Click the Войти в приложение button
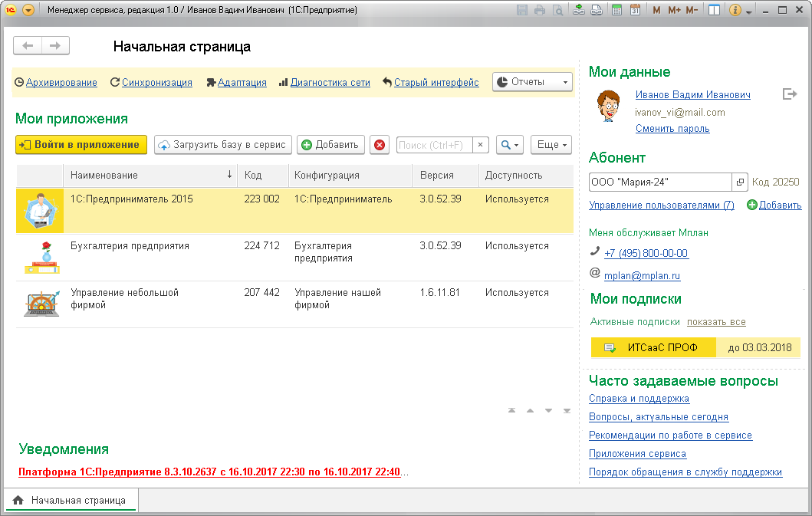Screen dimensions: 812x516 point(81,145)
